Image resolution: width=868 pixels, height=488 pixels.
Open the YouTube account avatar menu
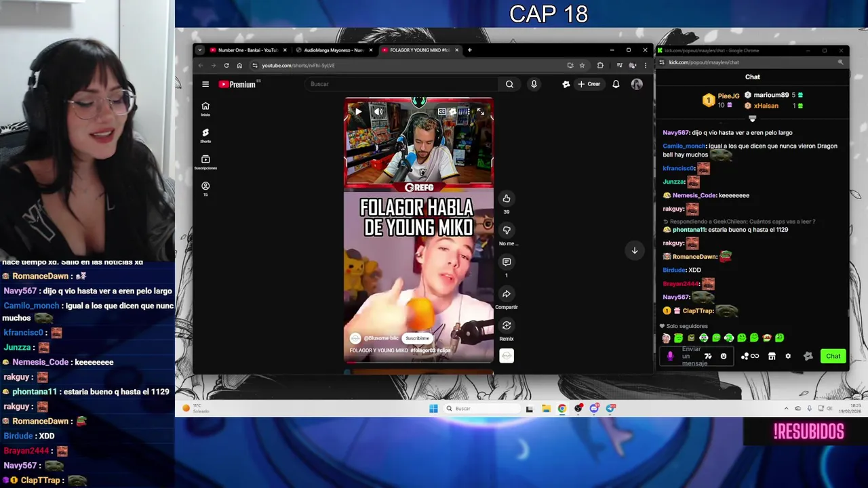[636, 84]
